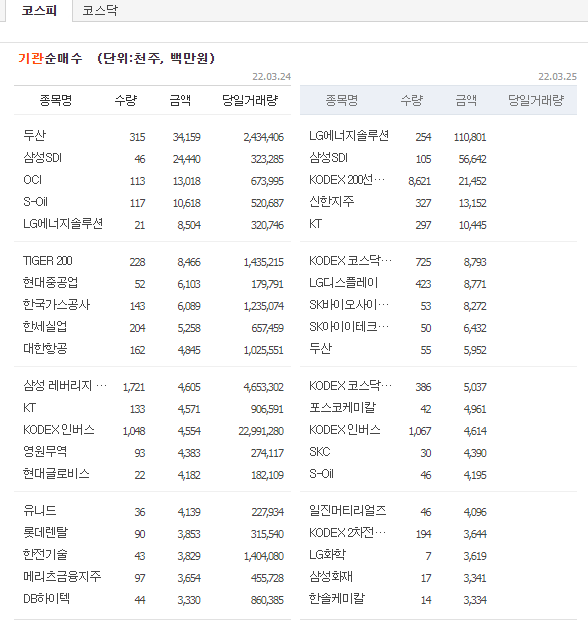Switch to the 코스피 tab
588x630 pixels.
(x=39, y=10)
